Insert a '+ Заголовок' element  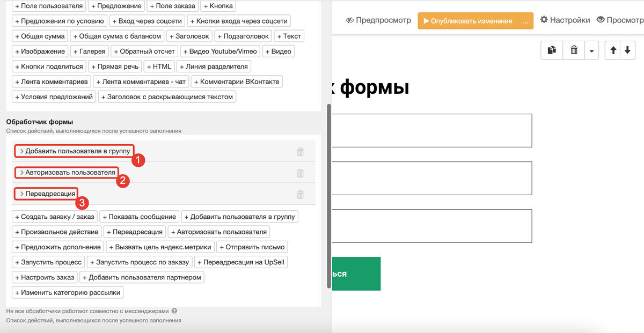click(x=188, y=36)
